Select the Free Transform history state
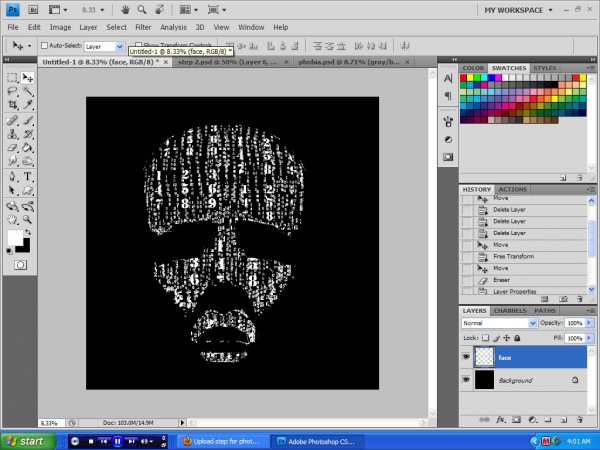Screen dimensions: 600x450 (x=524, y=256)
